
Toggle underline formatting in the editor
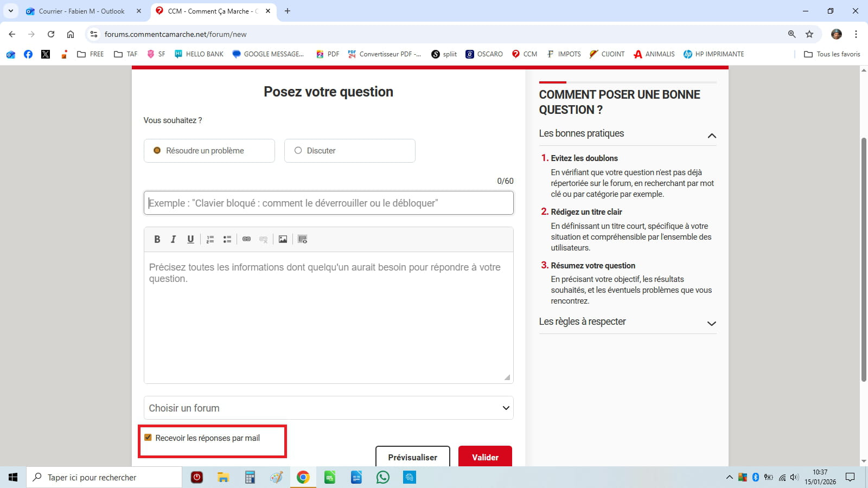tap(190, 239)
